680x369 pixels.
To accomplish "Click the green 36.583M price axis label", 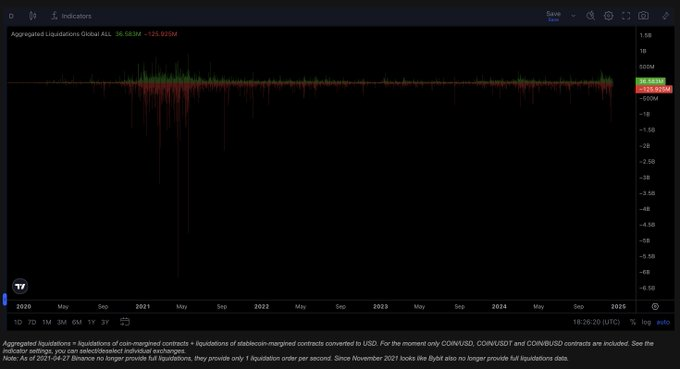I will 651,81.
